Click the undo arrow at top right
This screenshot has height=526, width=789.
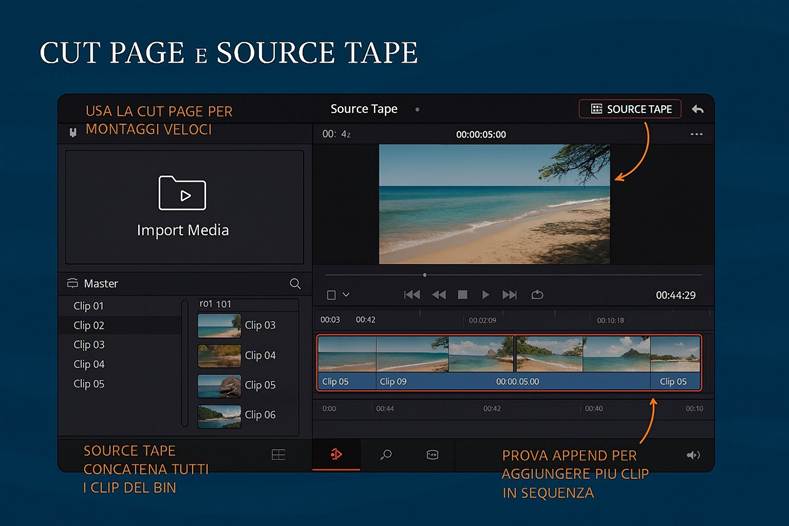pyautogui.click(x=697, y=109)
